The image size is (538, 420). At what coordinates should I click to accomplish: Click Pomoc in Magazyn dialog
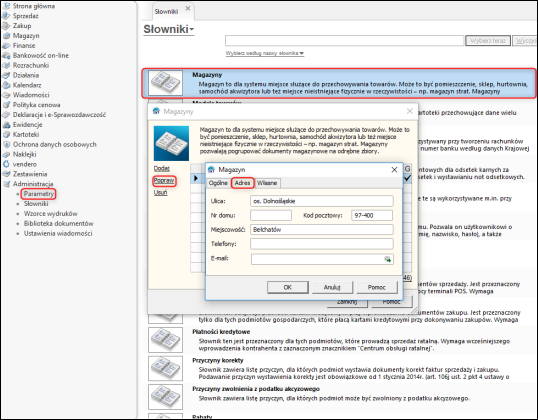click(377, 287)
